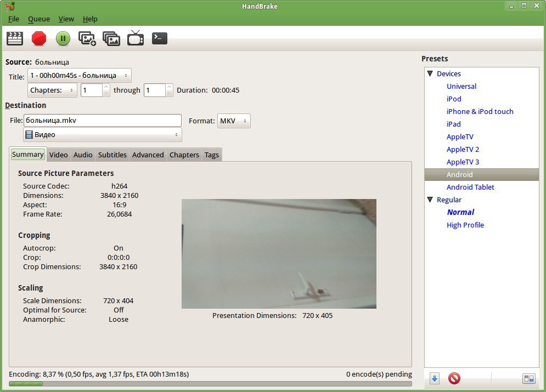
Task: Click the Anamorphic Loose value
Action: click(119, 319)
